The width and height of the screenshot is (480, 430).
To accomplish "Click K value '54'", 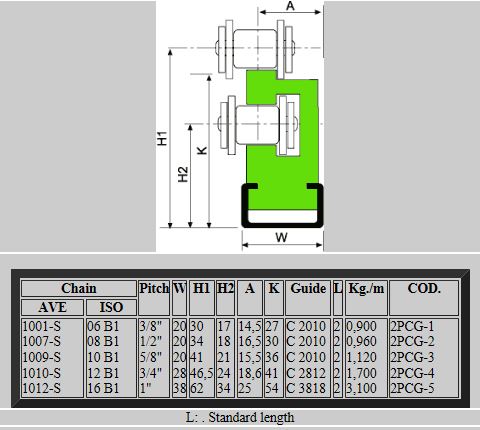I will [x=272, y=388].
